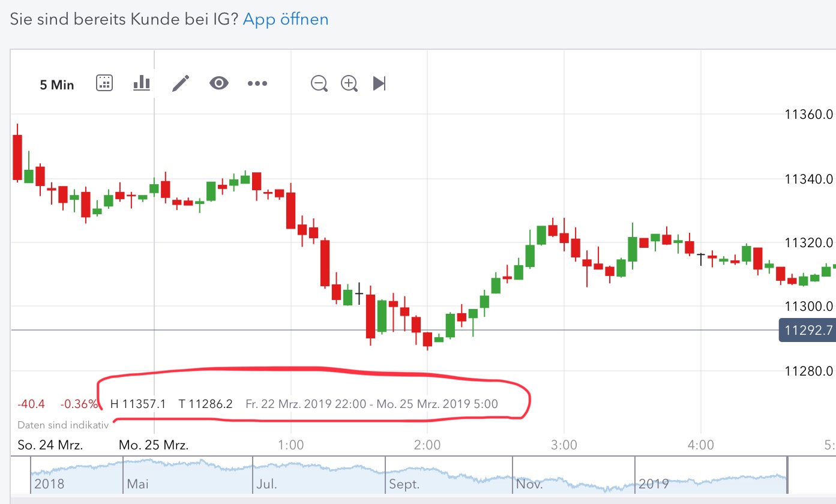Open the app via App öffnen link
This screenshot has height=504, width=836.
click(x=285, y=19)
